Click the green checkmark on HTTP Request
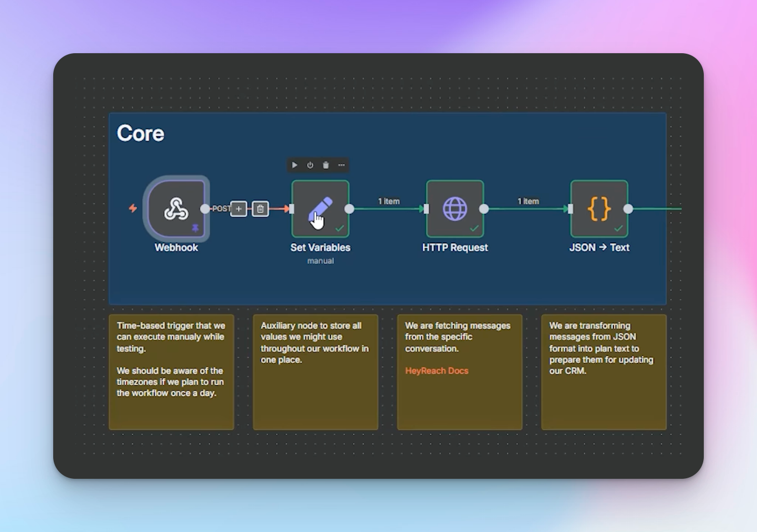757x532 pixels. (474, 228)
